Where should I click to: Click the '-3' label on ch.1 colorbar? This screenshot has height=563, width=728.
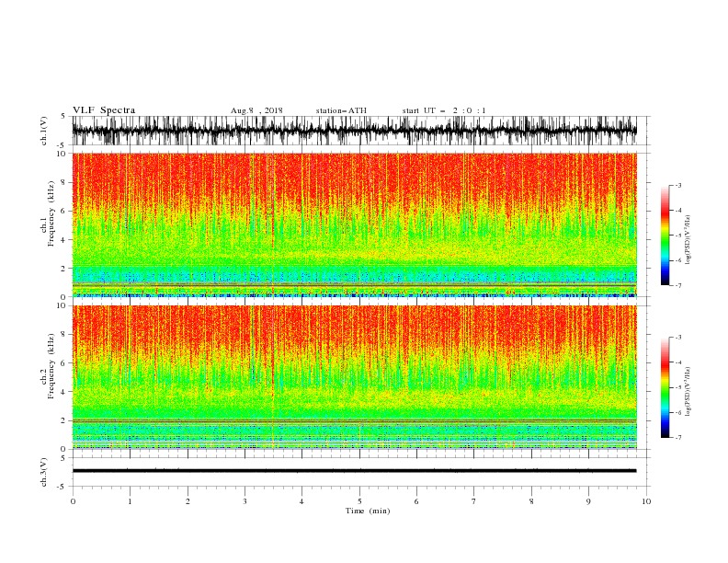coord(677,185)
